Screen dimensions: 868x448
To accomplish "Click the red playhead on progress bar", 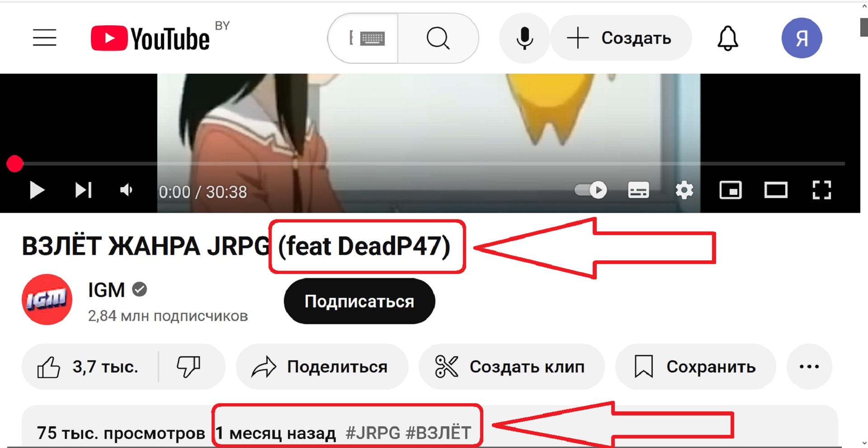I will tap(15, 164).
